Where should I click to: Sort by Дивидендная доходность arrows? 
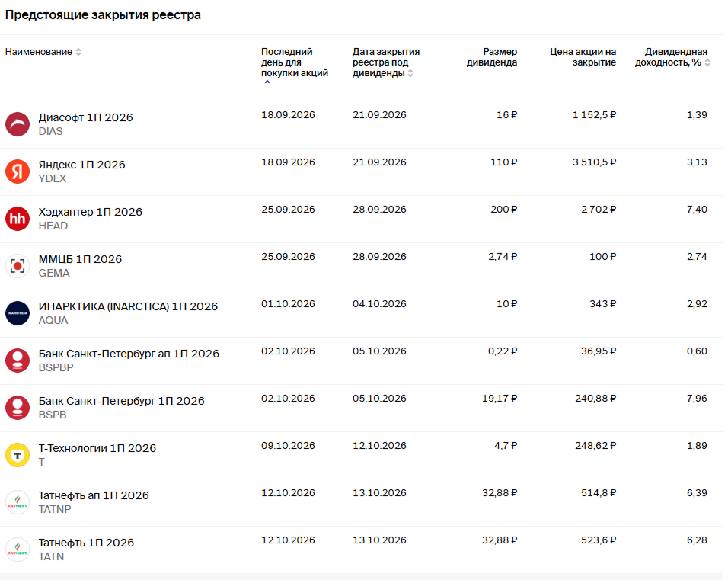pyautogui.click(x=707, y=62)
